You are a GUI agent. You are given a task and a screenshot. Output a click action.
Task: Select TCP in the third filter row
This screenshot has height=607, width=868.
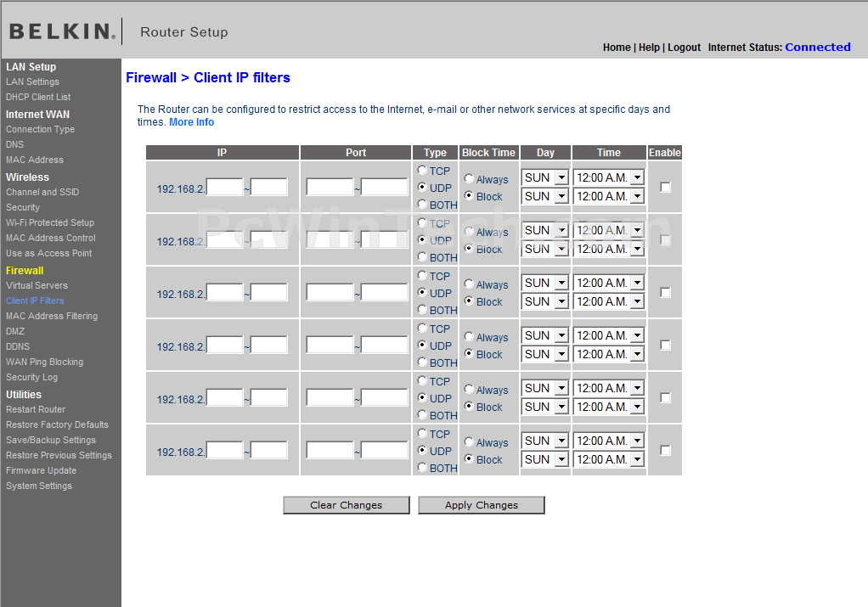coord(422,276)
